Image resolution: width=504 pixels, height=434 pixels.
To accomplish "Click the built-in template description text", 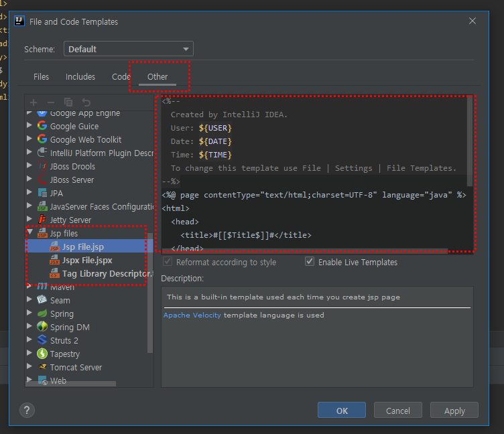I will pos(283,297).
